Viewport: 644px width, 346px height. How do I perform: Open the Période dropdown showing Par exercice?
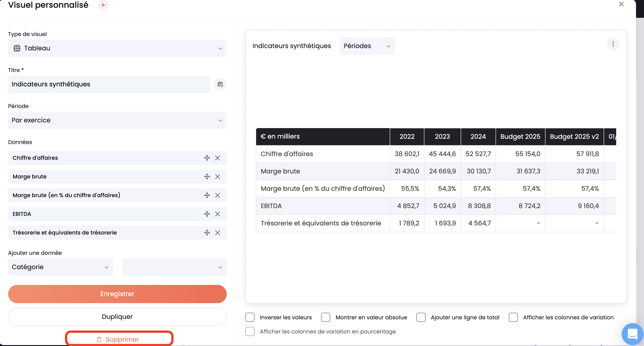(117, 120)
